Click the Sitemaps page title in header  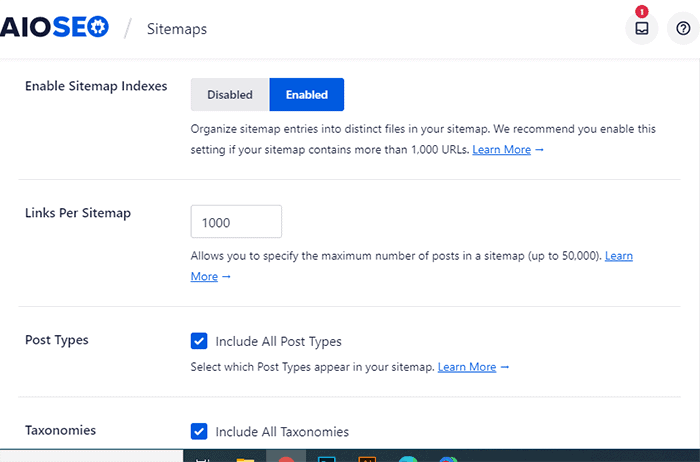coord(177,29)
